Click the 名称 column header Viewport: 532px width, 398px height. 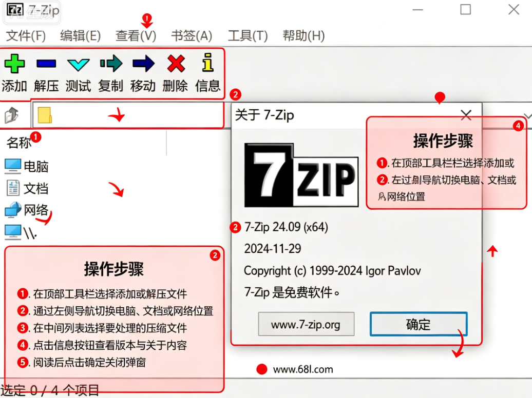coord(18,143)
